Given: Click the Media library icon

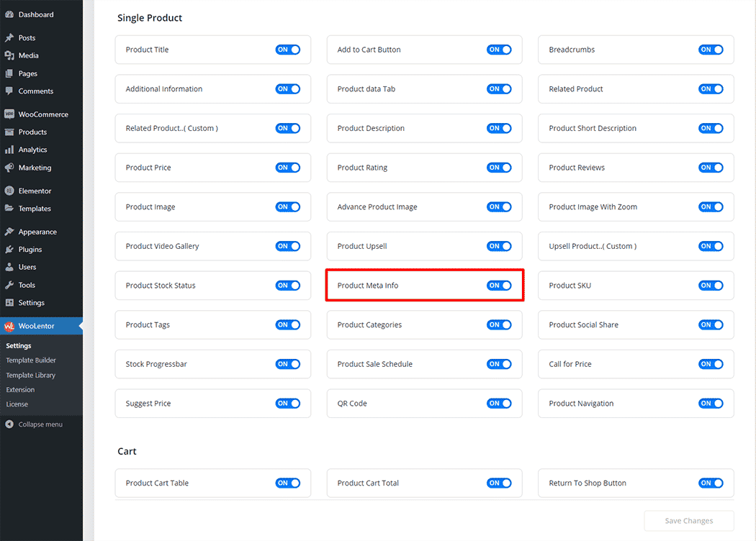Looking at the screenshot, I should point(9,55).
